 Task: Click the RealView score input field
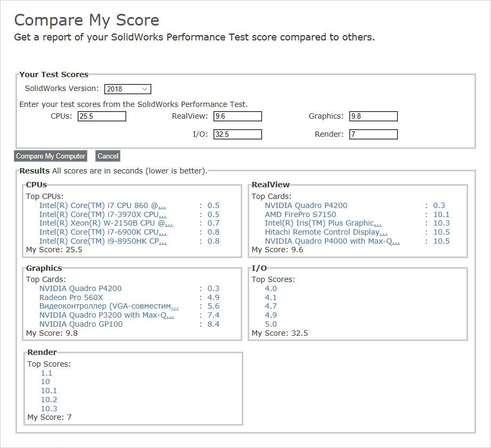(x=238, y=117)
